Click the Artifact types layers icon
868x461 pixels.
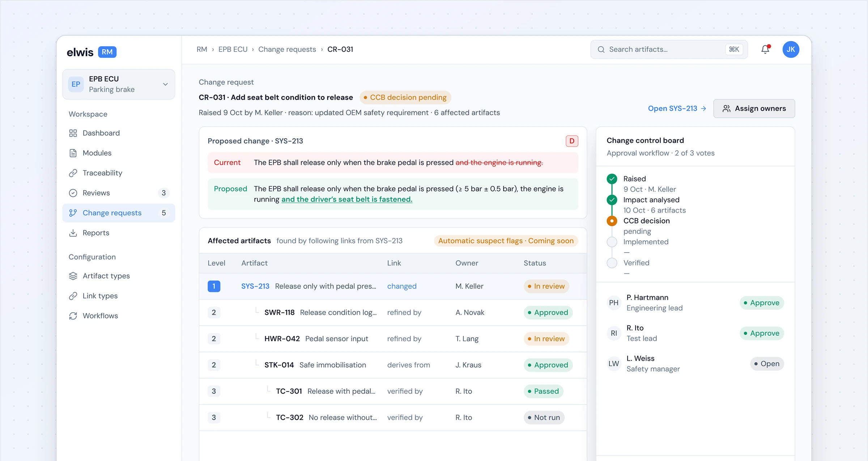[73, 276]
